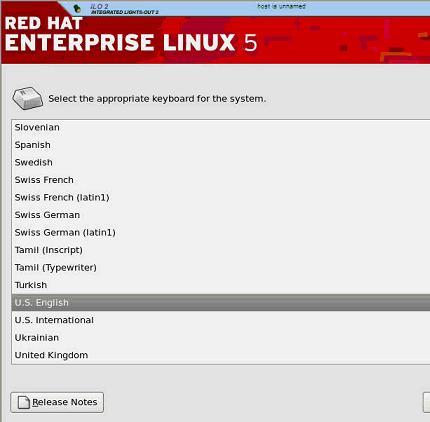Click the keyboard key icon
The width and height of the screenshot is (430, 422).
(27, 98)
